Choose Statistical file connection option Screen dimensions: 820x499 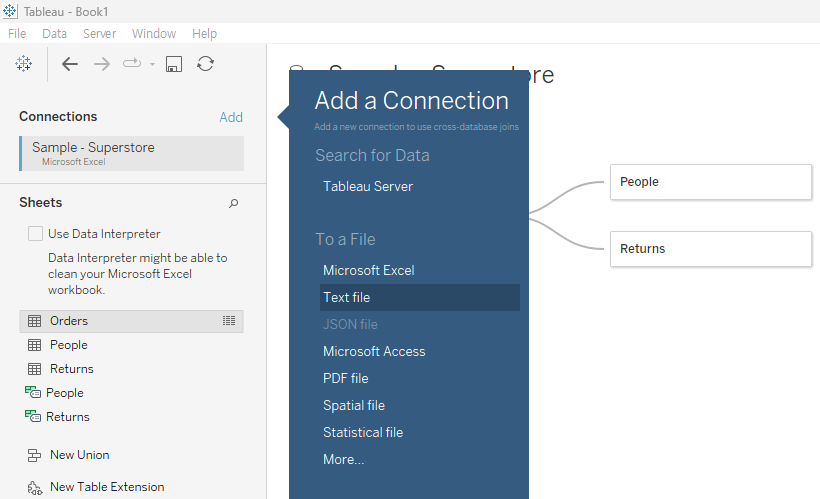(x=363, y=433)
